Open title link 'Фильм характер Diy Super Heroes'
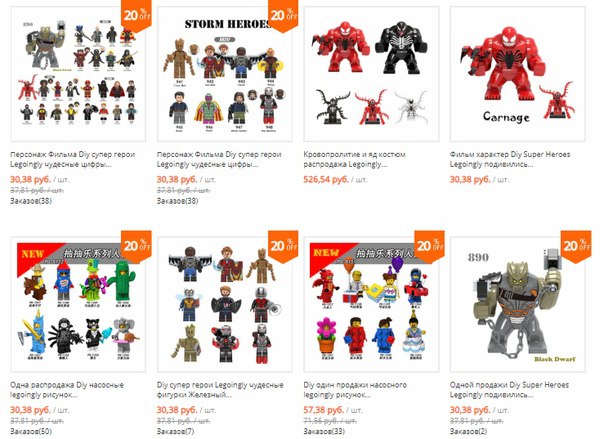Screen dimensions: 604x439 510,154
